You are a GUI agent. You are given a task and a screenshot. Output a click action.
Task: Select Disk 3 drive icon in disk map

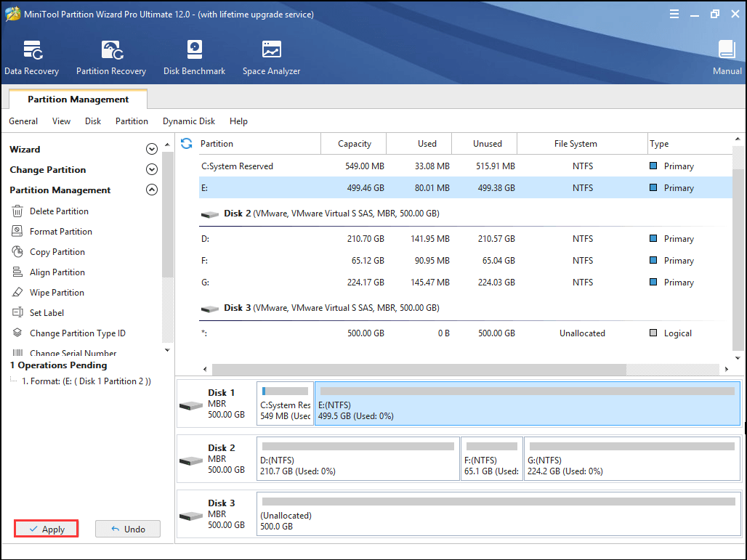coord(191,516)
